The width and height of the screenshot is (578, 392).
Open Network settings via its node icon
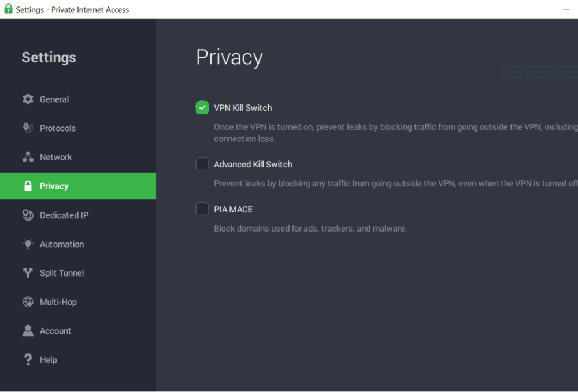(x=28, y=156)
